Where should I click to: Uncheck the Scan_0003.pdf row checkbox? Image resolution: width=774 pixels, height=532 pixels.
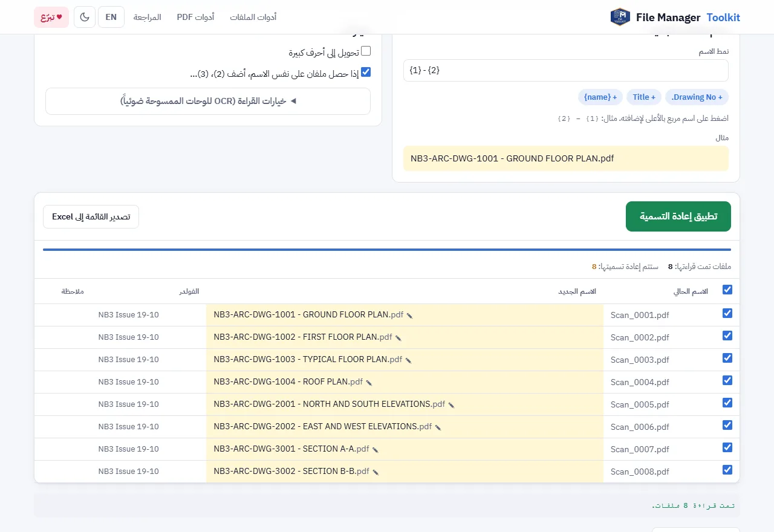click(x=727, y=358)
